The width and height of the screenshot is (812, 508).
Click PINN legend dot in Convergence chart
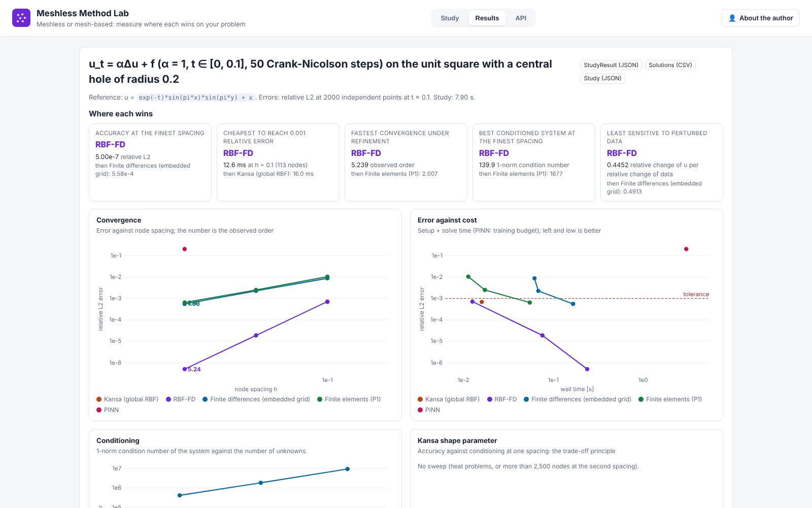coord(99,410)
